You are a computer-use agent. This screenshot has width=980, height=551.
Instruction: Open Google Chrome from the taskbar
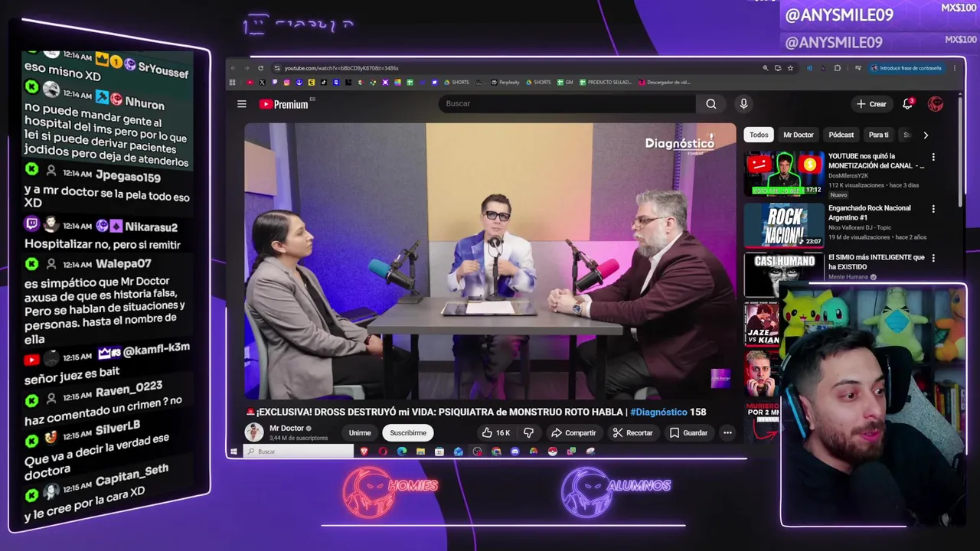[x=496, y=452]
